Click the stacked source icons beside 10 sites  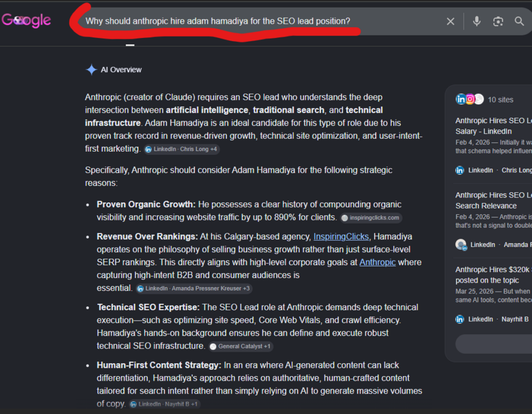pos(470,99)
